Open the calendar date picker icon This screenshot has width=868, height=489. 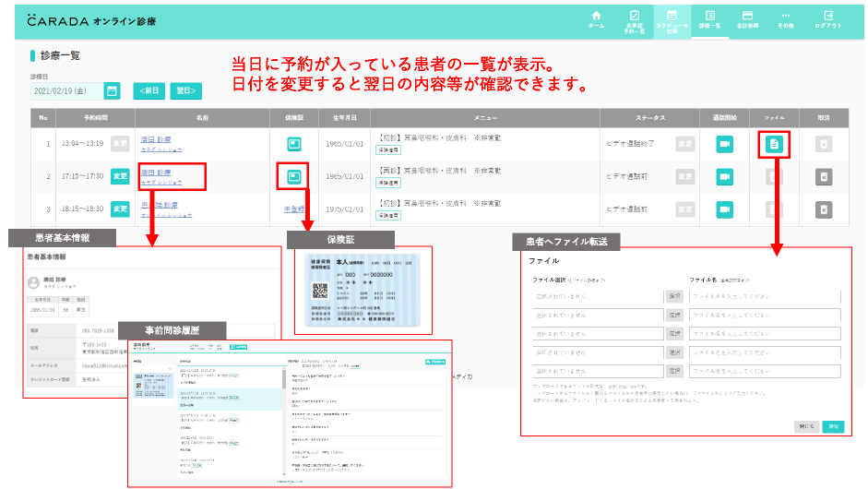[112, 91]
